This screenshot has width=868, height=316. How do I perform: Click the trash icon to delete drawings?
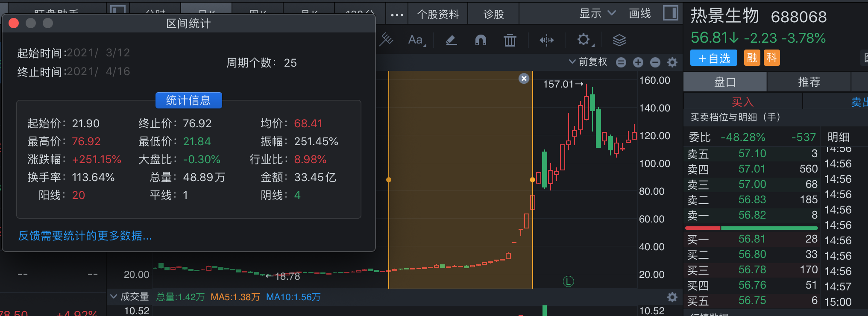pyautogui.click(x=510, y=40)
